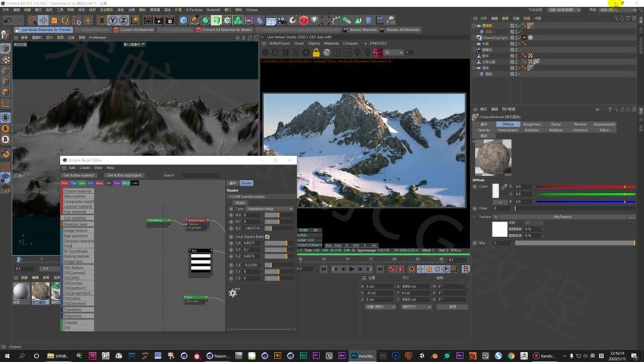Click the red Octane record sphere icon

coord(304,20)
